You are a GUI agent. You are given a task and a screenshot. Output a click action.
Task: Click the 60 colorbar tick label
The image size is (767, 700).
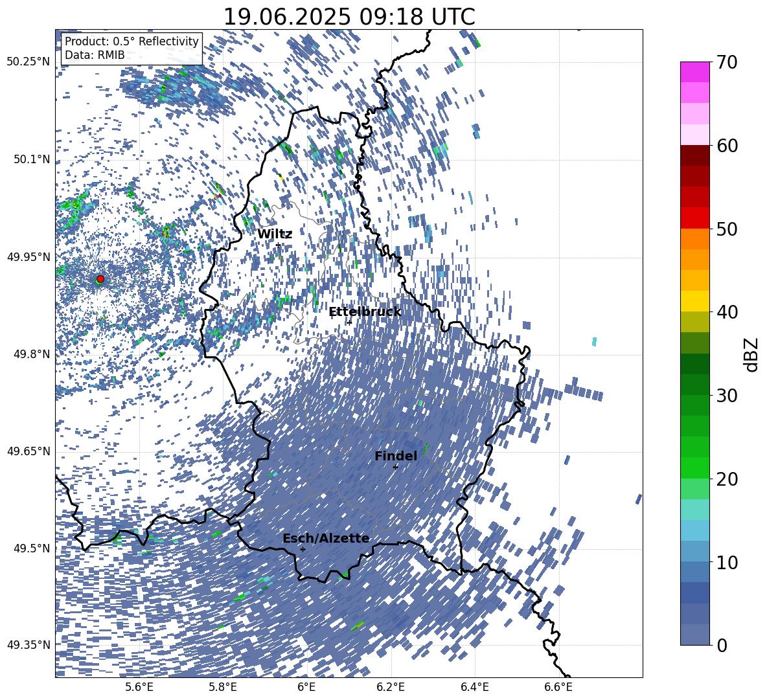pos(727,146)
